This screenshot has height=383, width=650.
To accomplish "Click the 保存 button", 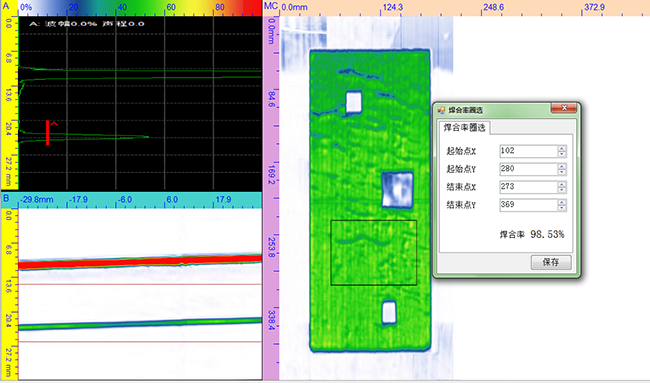I will coord(551,262).
